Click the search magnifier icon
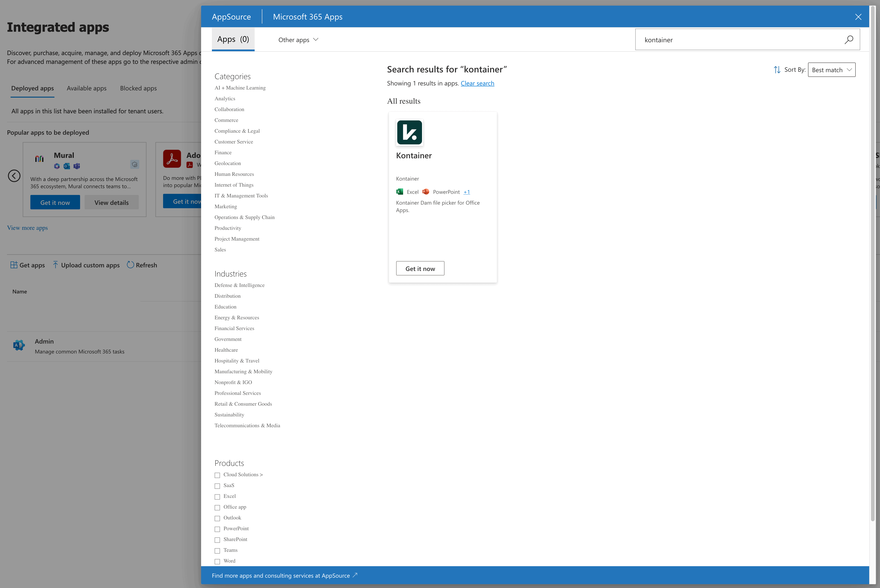Viewport: 880px width, 588px height. pos(849,39)
